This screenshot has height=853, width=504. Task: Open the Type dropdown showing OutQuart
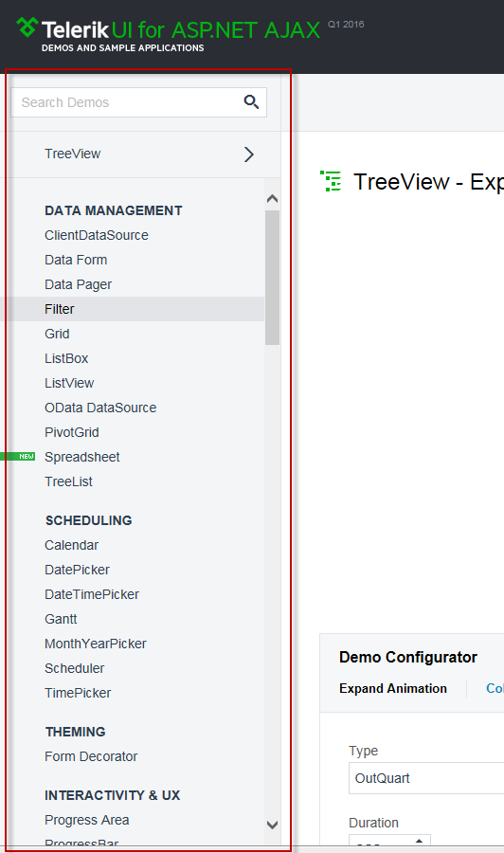[426, 778]
